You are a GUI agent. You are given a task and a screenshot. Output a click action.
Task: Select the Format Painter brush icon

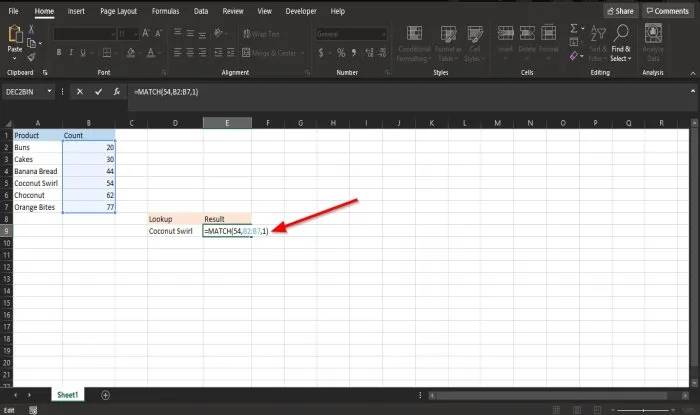tap(31, 57)
